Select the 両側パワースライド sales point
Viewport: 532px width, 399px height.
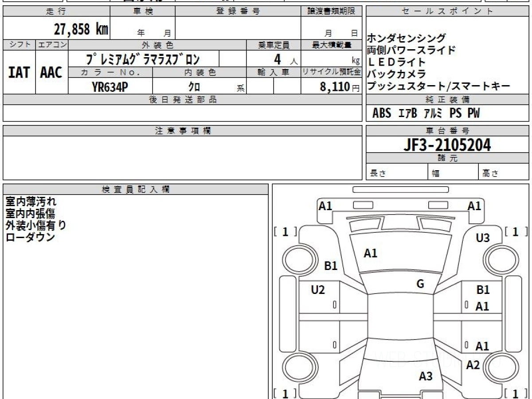point(411,50)
